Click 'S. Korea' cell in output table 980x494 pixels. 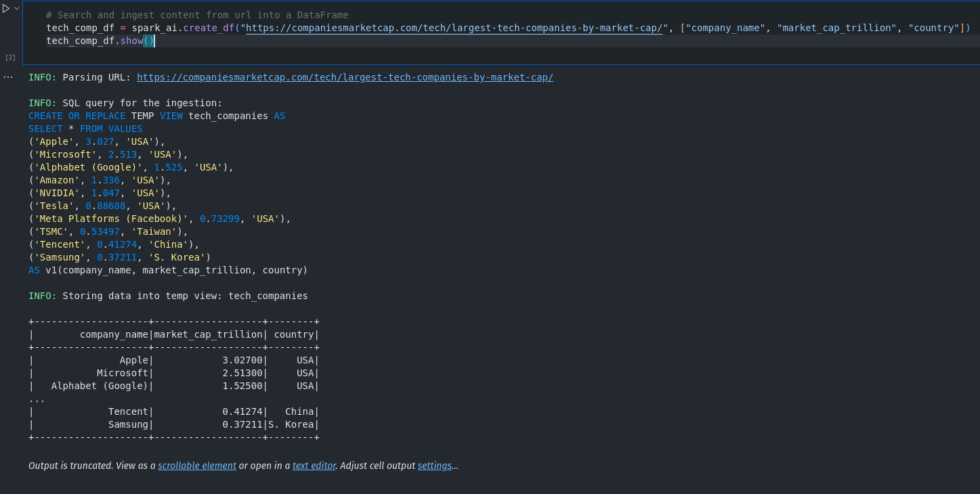click(291, 424)
